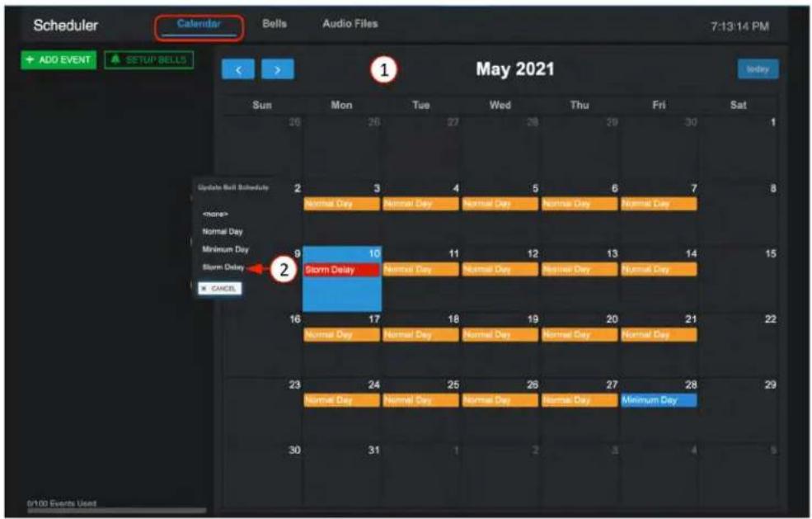
Task: Open the Normal Day event on May 20
Action: pos(580,335)
